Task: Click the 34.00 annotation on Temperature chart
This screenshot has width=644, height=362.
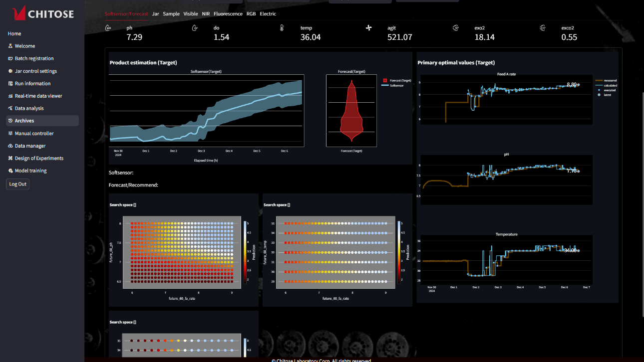Action: tap(571, 250)
